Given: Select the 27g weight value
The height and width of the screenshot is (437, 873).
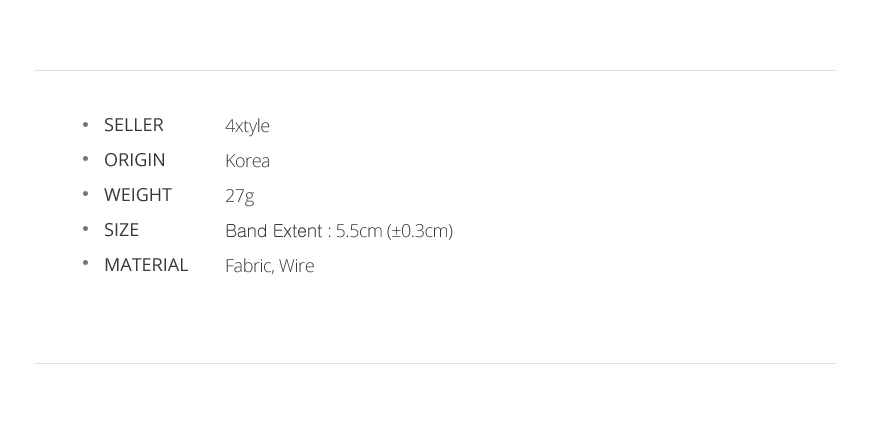Looking at the screenshot, I should [x=240, y=197].
